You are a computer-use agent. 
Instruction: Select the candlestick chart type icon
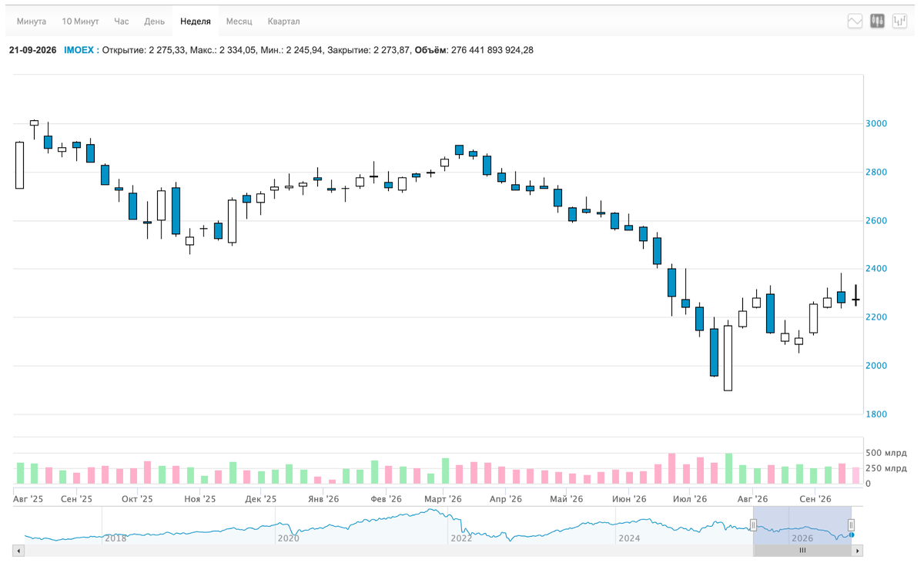point(877,22)
